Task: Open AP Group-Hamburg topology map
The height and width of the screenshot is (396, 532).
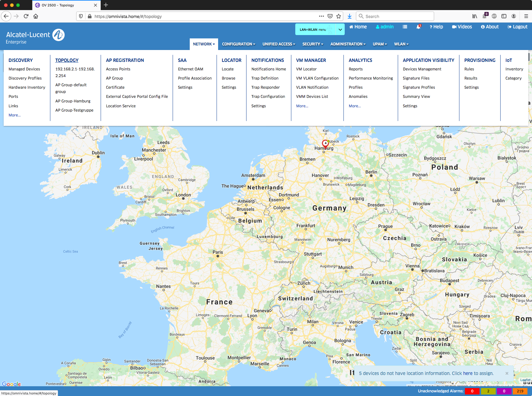Action: pos(73,101)
